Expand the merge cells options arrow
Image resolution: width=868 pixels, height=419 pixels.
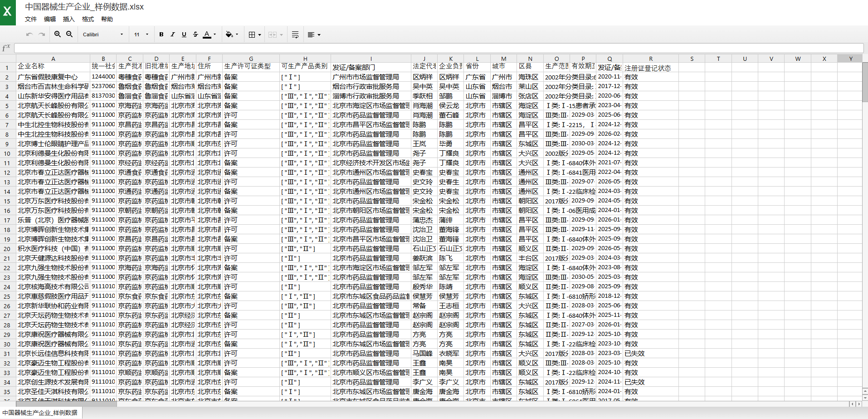(x=281, y=35)
